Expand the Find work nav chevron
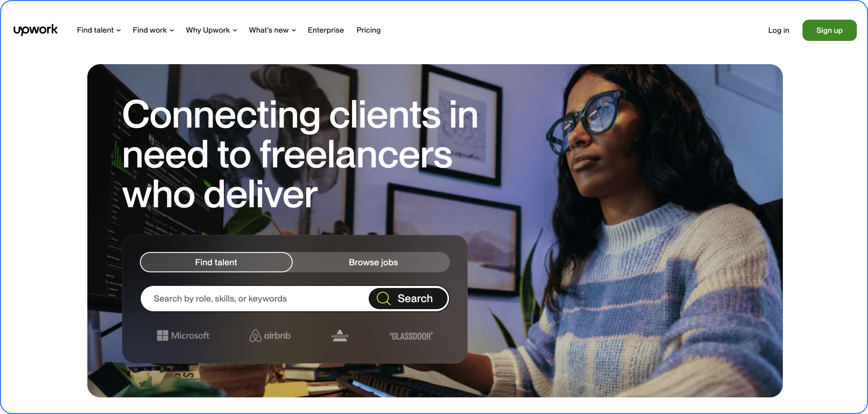Image resolution: width=868 pixels, height=414 pixels. pyautogui.click(x=172, y=30)
